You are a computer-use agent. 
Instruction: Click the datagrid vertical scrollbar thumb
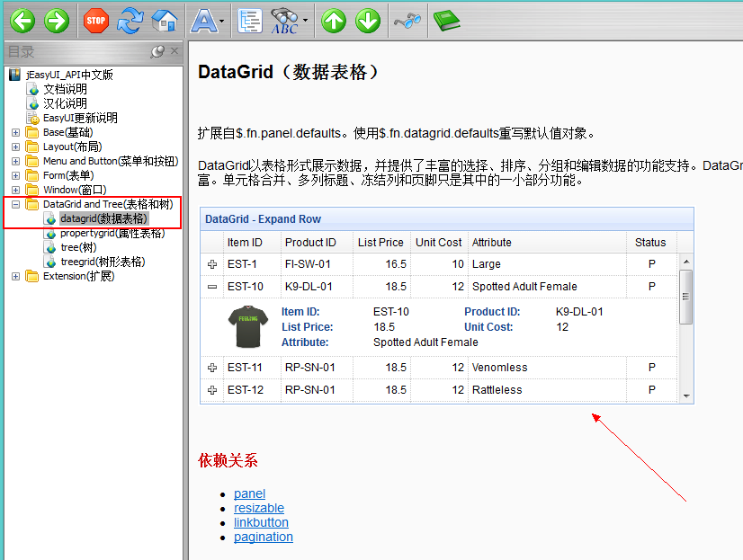coord(685,297)
